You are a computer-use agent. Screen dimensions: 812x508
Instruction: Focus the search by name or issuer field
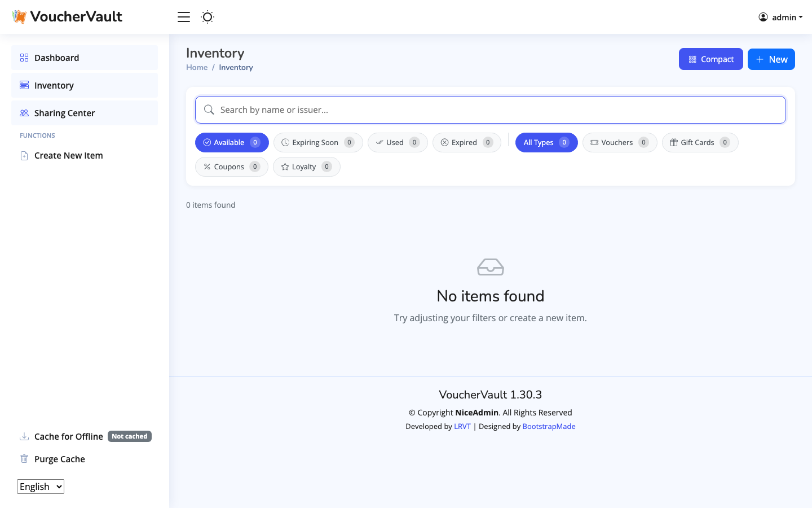click(x=491, y=110)
